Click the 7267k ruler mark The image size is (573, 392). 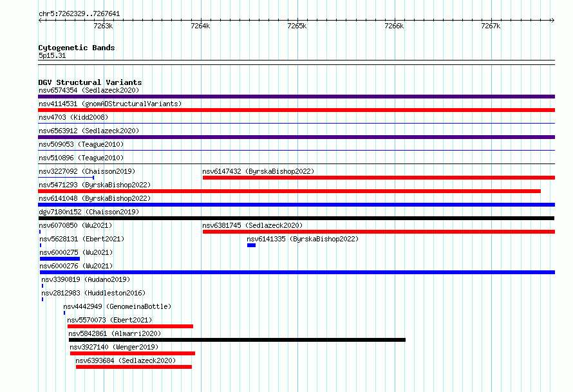(x=491, y=26)
